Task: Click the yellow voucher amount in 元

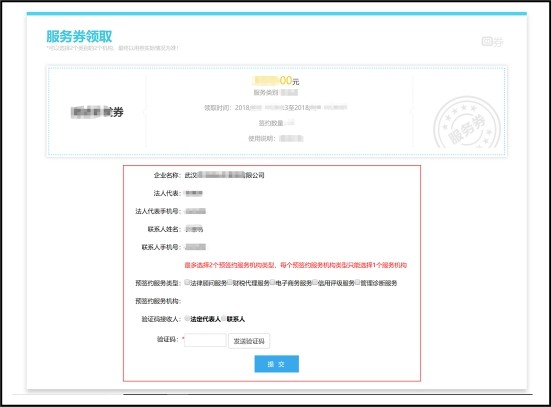Action: [276, 81]
